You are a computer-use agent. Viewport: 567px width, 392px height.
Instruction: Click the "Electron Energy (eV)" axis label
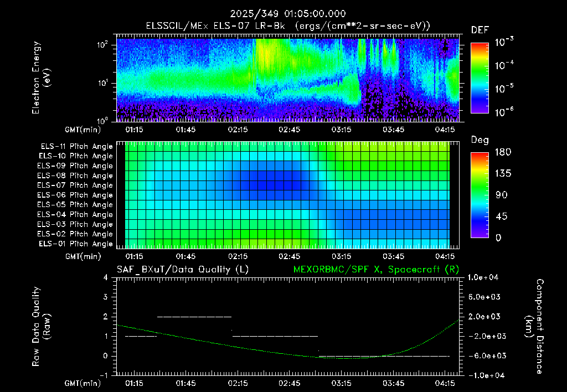41,78
